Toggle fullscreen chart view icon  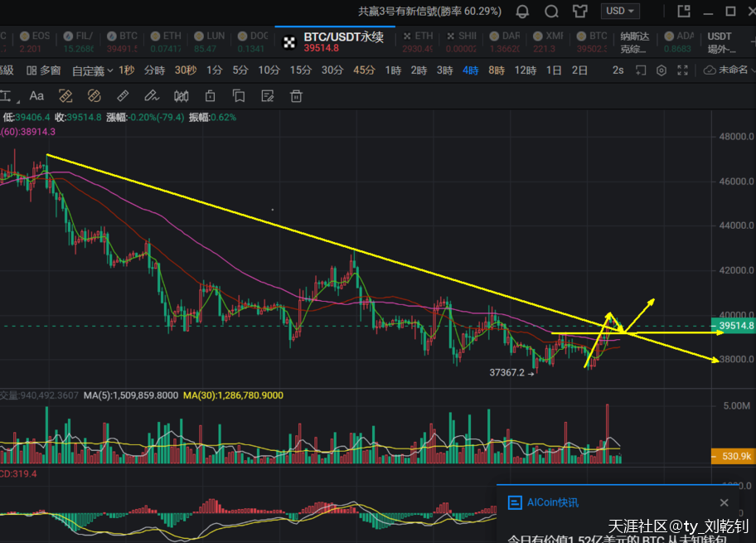click(x=683, y=70)
